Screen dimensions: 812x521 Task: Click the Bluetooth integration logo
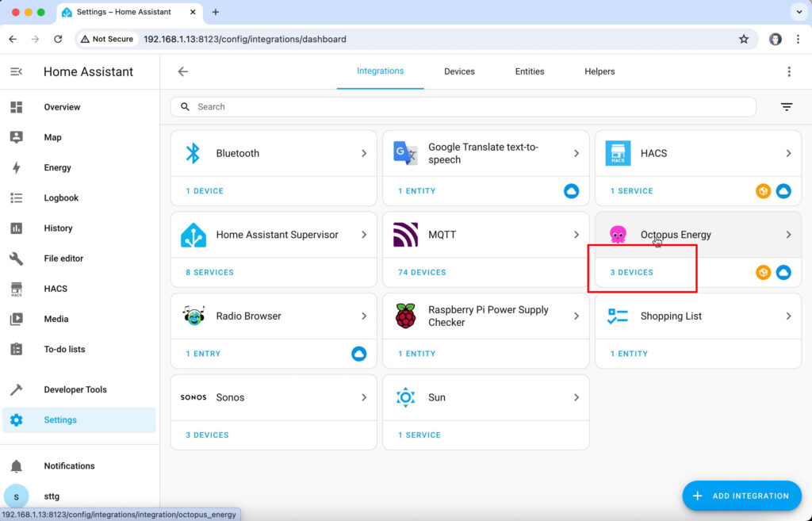193,153
